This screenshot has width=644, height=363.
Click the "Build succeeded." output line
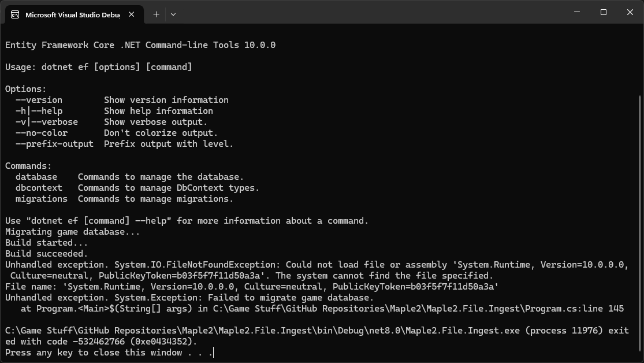pyautogui.click(x=47, y=254)
